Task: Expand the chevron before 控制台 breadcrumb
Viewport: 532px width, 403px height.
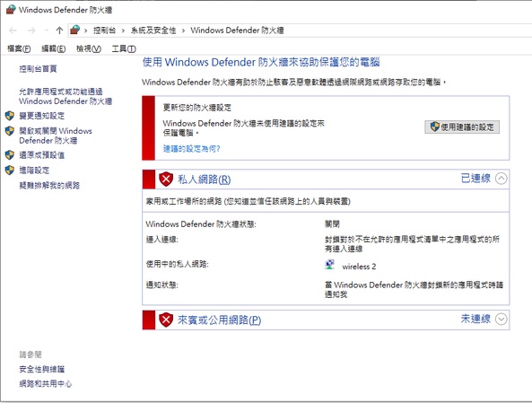Action: pyautogui.click(x=86, y=31)
